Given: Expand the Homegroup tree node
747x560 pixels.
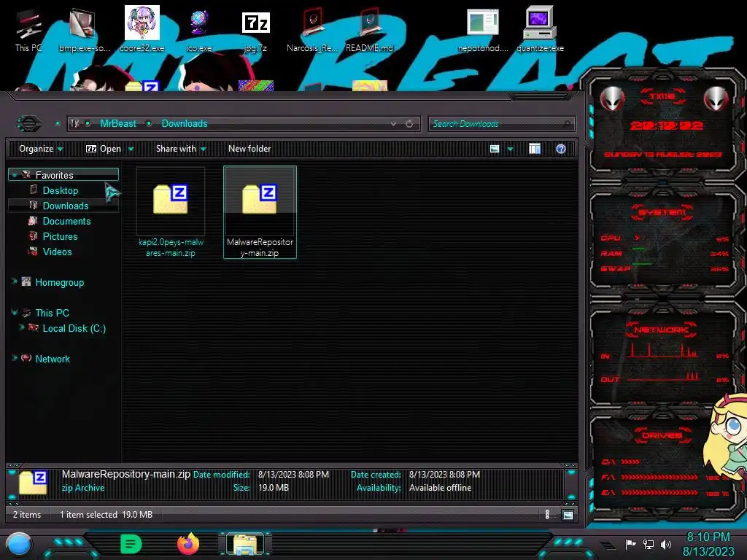Looking at the screenshot, I should 15,281.
